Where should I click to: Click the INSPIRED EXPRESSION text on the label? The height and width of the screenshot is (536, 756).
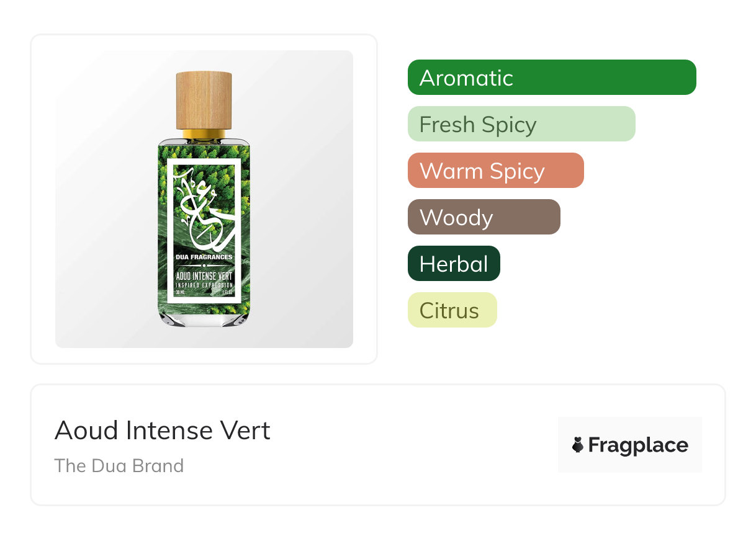point(204,285)
